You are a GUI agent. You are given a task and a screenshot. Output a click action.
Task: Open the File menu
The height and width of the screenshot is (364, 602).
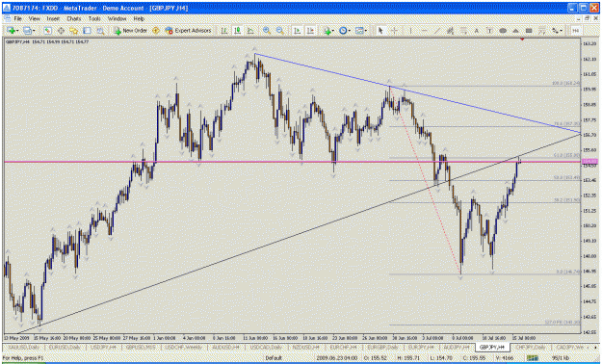(17, 18)
